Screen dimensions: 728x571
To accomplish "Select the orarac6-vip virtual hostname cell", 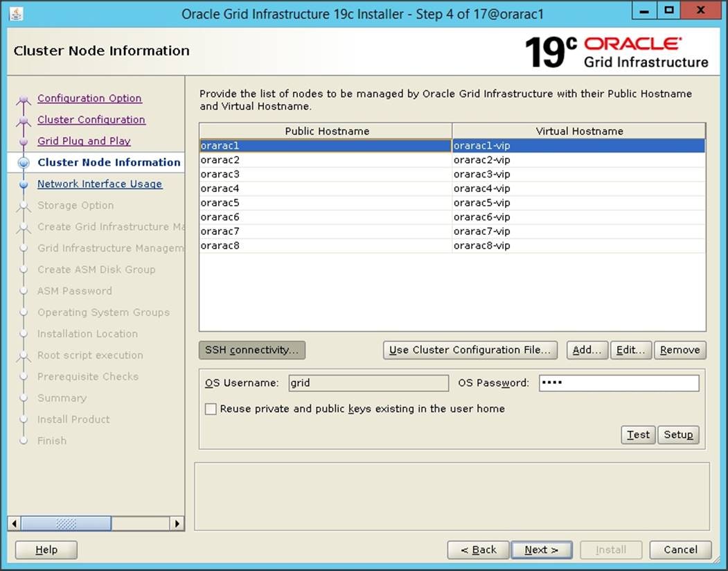I will [x=579, y=217].
